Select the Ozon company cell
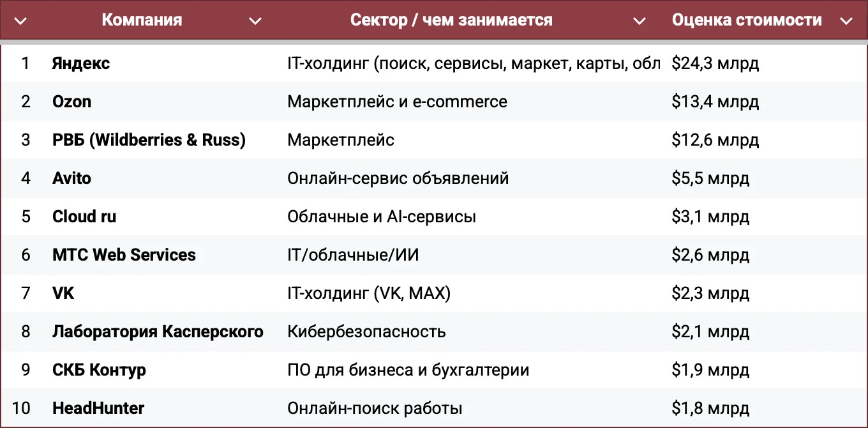 coord(71,102)
